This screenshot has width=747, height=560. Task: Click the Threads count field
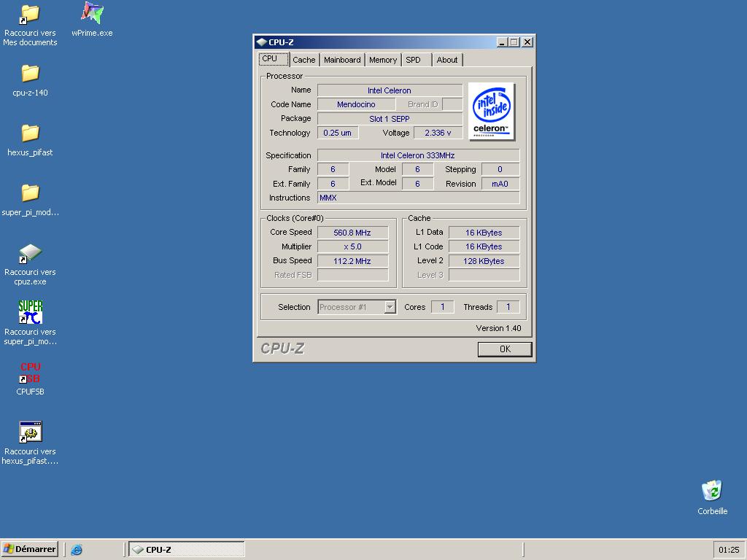tap(508, 307)
